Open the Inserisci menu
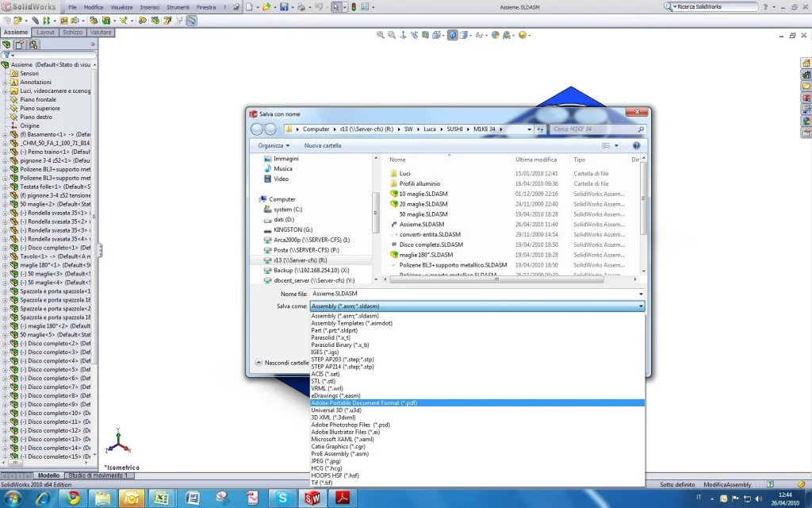Image resolution: width=812 pixels, height=508 pixels. [x=150, y=7]
